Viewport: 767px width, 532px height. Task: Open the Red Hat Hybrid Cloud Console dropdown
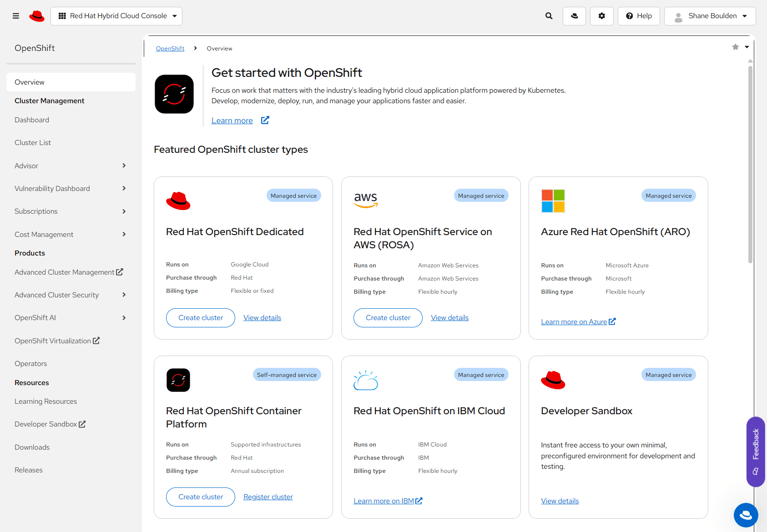click(x=116, y=16)
